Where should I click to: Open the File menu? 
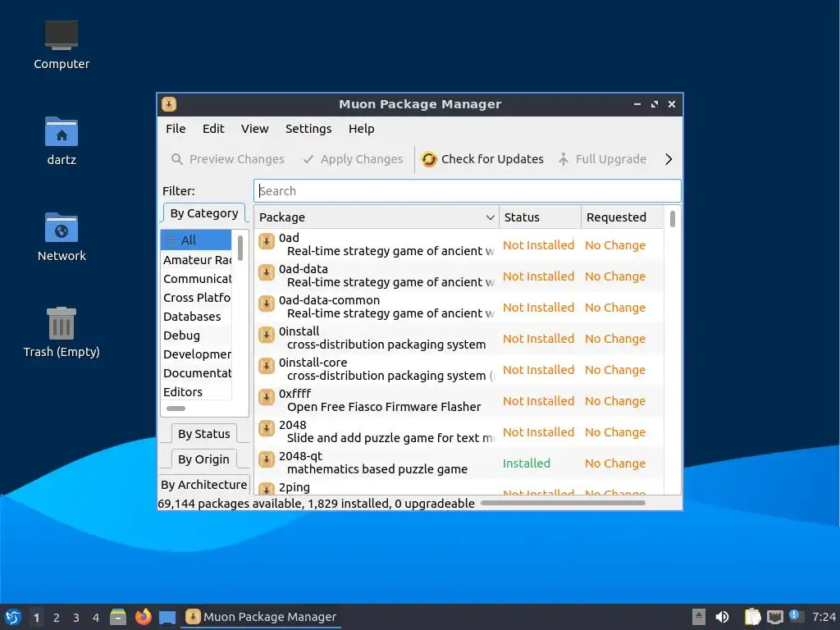coord(176,129)
